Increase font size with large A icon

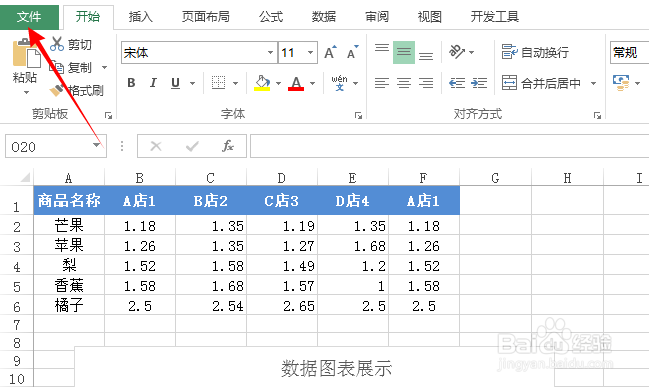330,53
